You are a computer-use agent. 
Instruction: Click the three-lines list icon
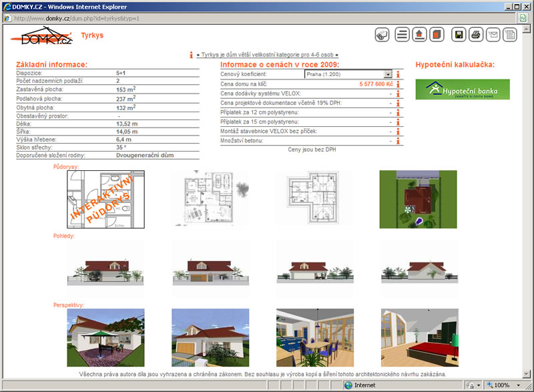pyautogui.click(x=403, y=35)
